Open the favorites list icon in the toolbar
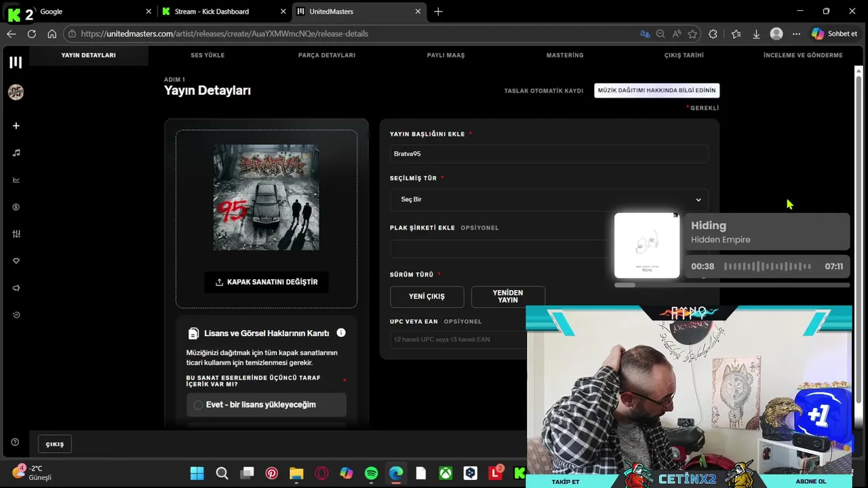 point(736,34)
